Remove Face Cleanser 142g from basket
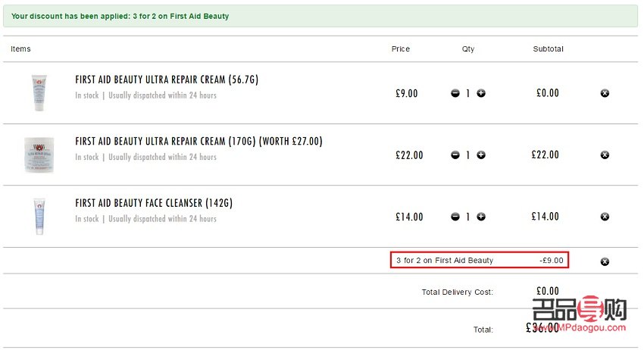Viewport: 644px width, 350px height. (x=605, y=217)
